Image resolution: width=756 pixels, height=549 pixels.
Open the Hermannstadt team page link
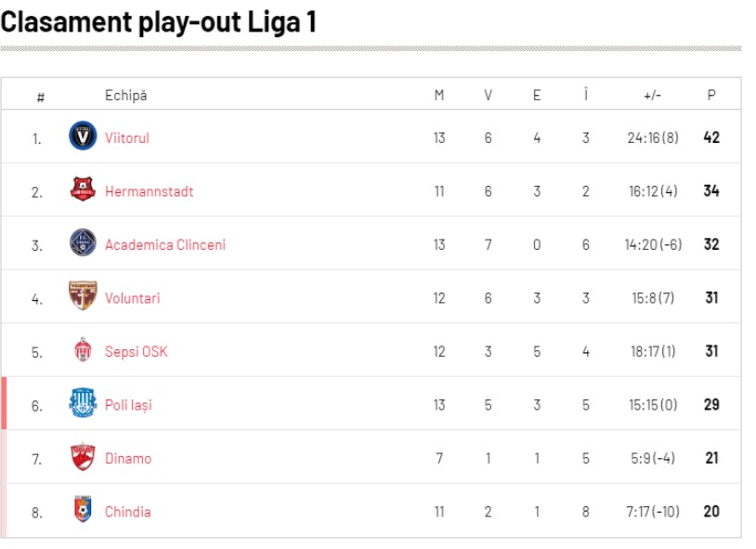(149, 191)
